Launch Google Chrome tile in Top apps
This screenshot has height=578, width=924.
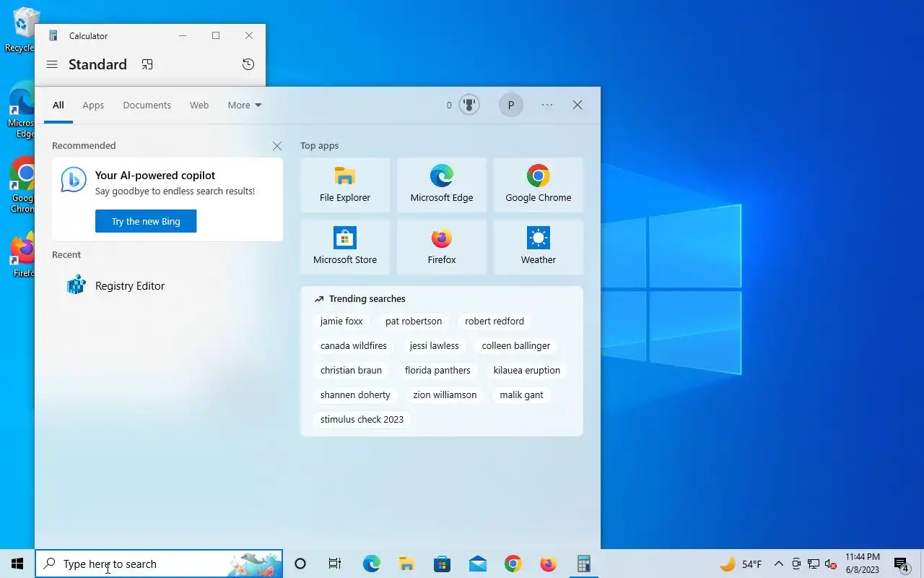pyautogui.click(x=539, y=185)
